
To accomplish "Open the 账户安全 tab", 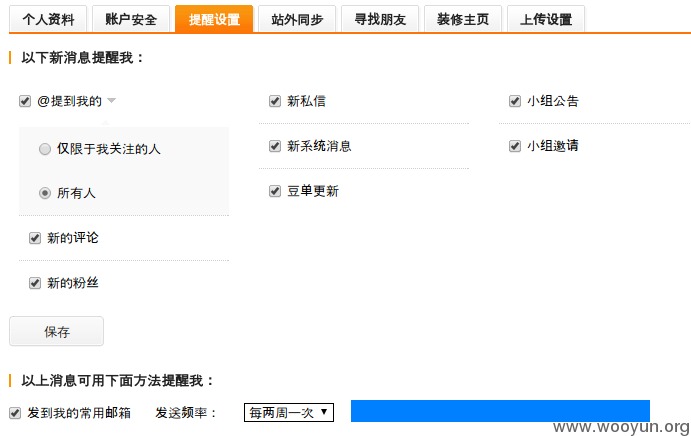I will (x=131, y=19).
